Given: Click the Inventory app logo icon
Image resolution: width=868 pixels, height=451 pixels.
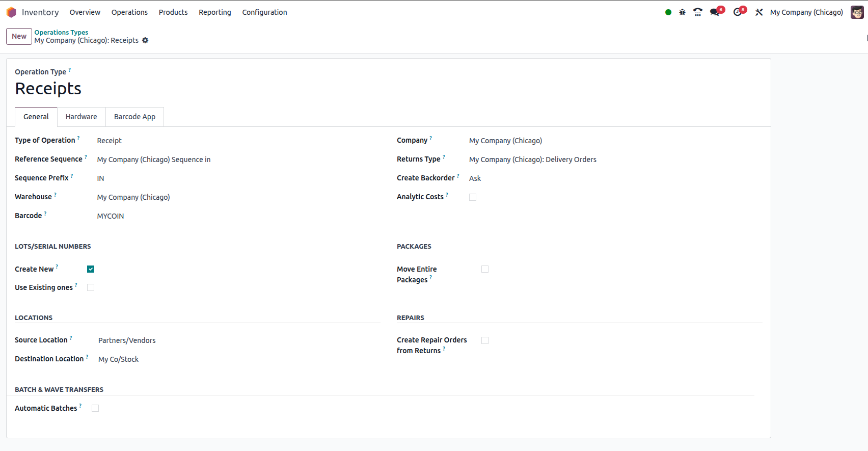Looking at the screenshot, I should pos(11,12).
